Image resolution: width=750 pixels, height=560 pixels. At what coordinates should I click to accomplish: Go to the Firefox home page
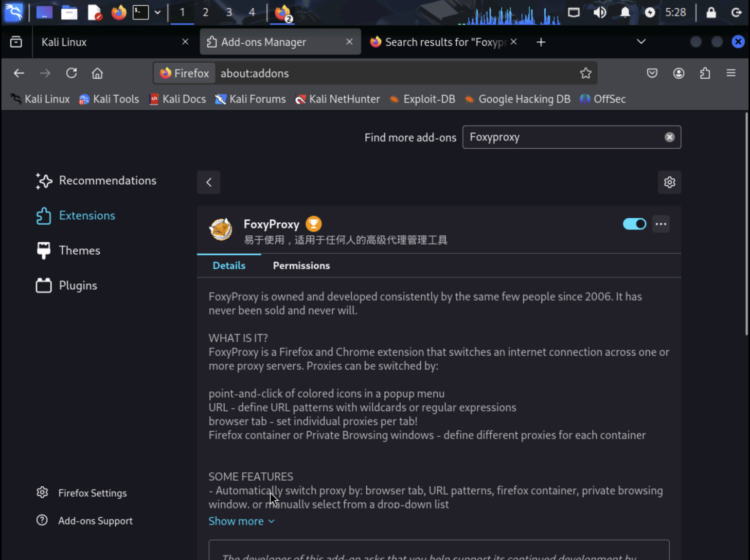click(x=97, y=73)
